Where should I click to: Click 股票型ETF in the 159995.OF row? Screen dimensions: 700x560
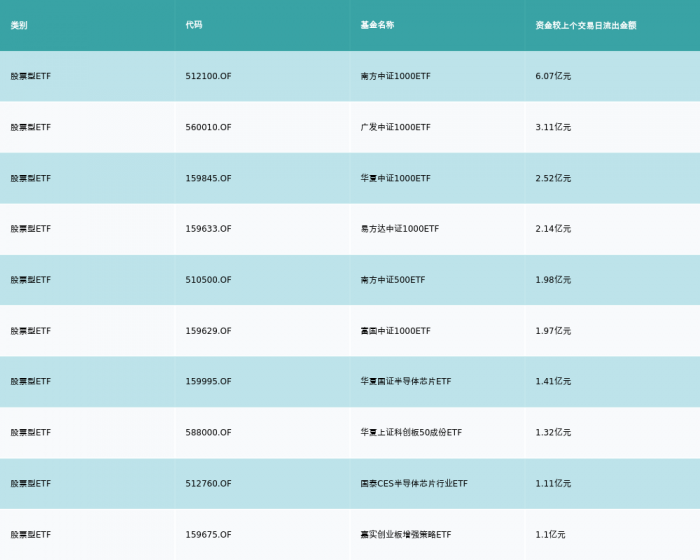pos(31,381)
